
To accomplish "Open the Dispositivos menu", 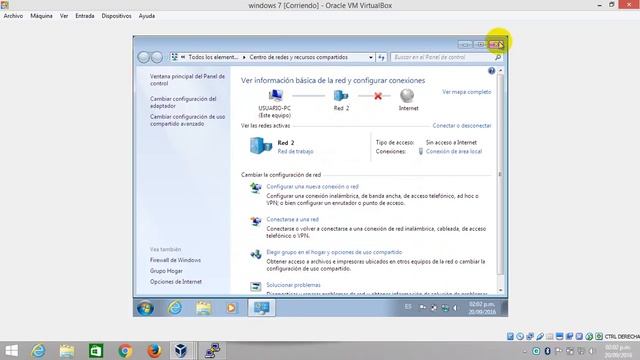I will tap(116, 16).
